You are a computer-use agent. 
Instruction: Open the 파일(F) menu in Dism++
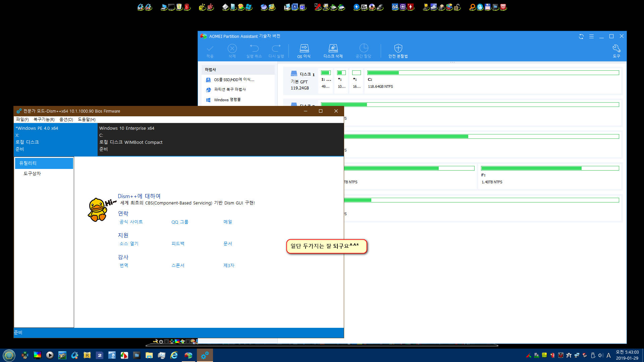tap(22, 119)
